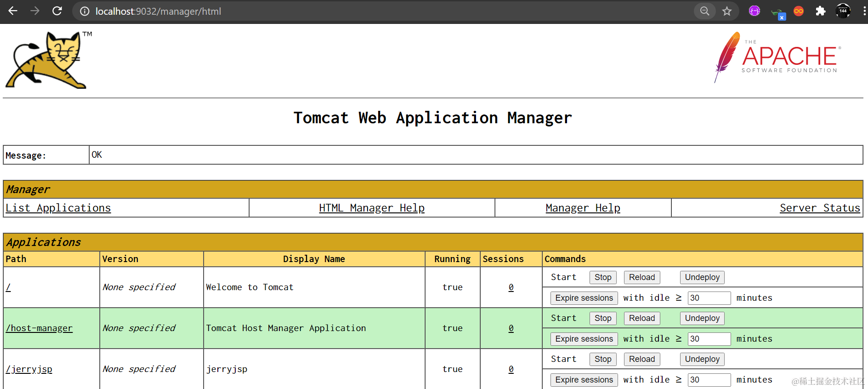Expire sessions for /host-manager application
The image size is (868, 389).
click(584, 339)
